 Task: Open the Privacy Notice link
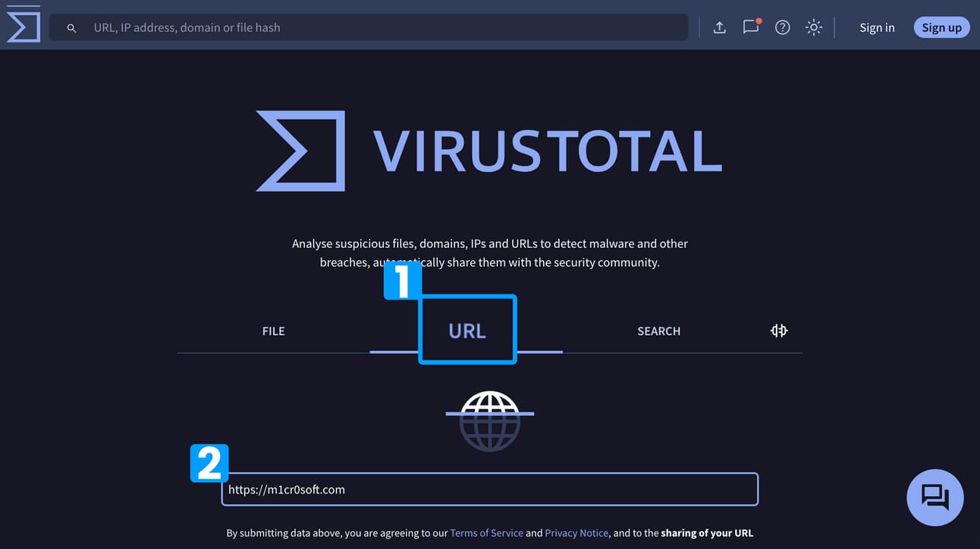[x=576, y=533]
